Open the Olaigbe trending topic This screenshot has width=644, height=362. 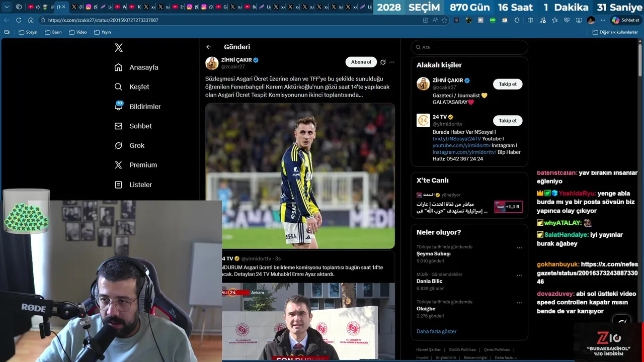[x=426, y=309]
